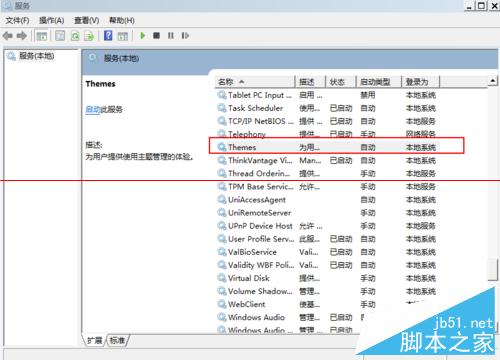
Task: Sort by the 启动类型 column header
Action: [379, 82]
